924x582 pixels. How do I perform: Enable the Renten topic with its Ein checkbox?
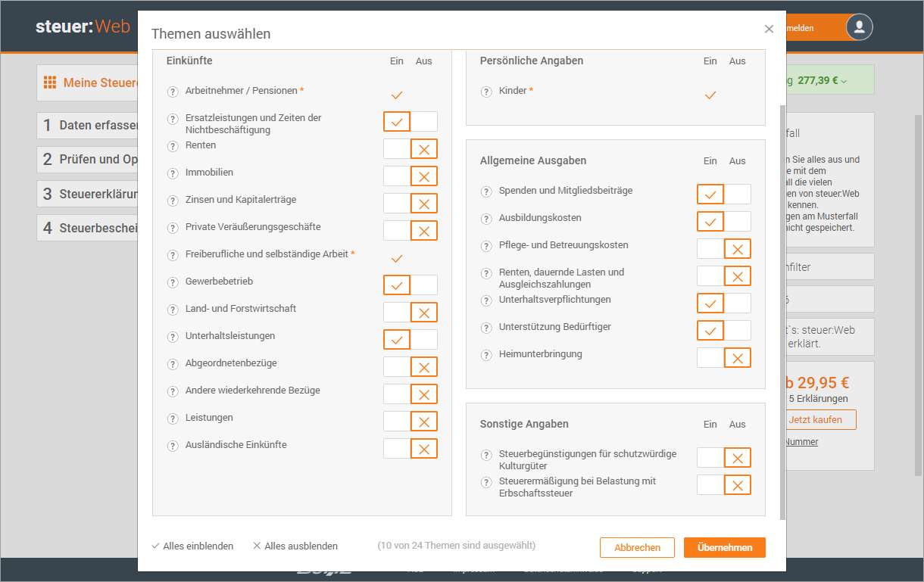click(396, 148)
